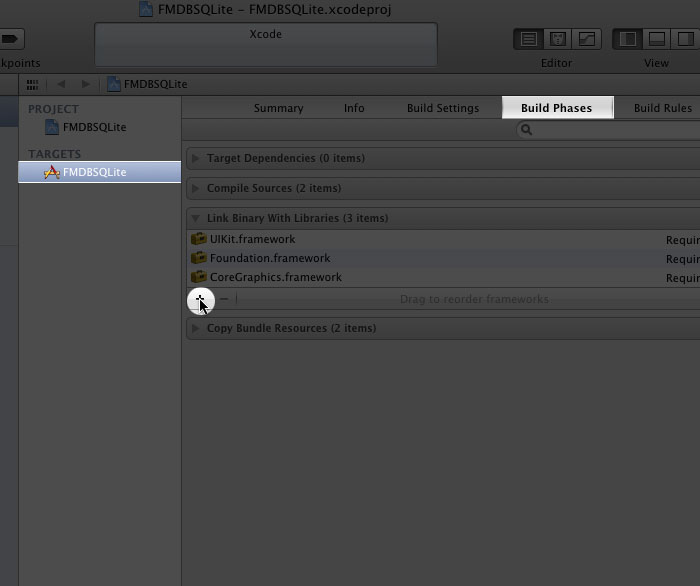Open Required dropdown for UIKit.framework

click(x=683, y=240)
